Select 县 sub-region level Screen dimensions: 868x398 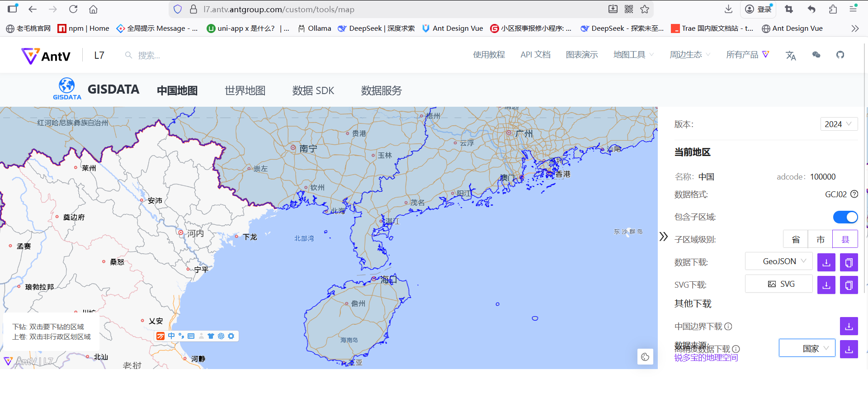pos(845,239)
